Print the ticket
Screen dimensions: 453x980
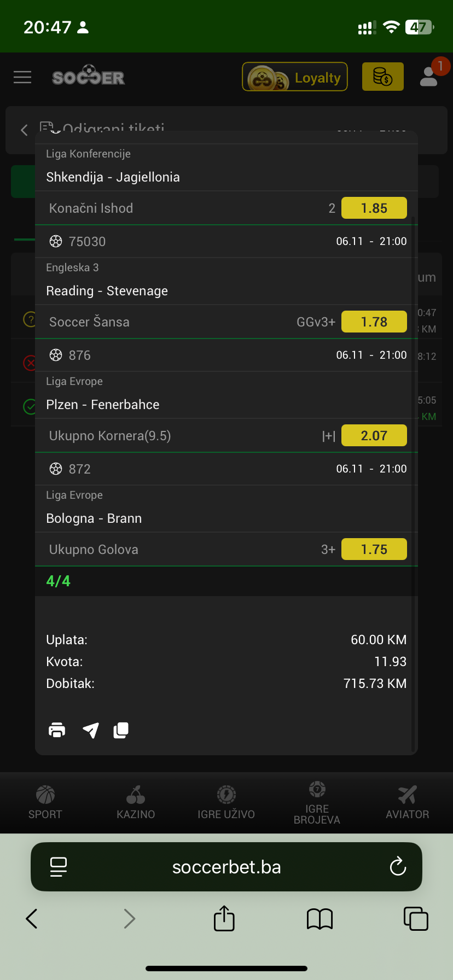tap(57, 730)
